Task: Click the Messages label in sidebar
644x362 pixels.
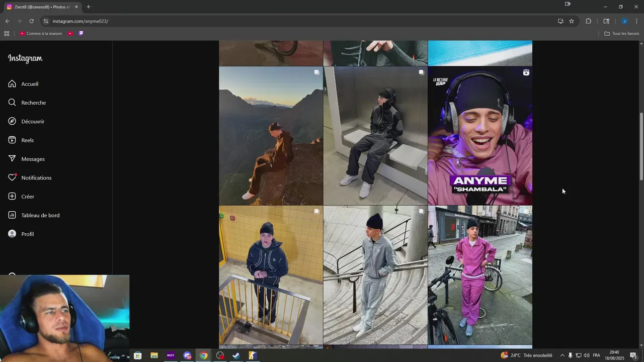Action: tap(33, 159)
